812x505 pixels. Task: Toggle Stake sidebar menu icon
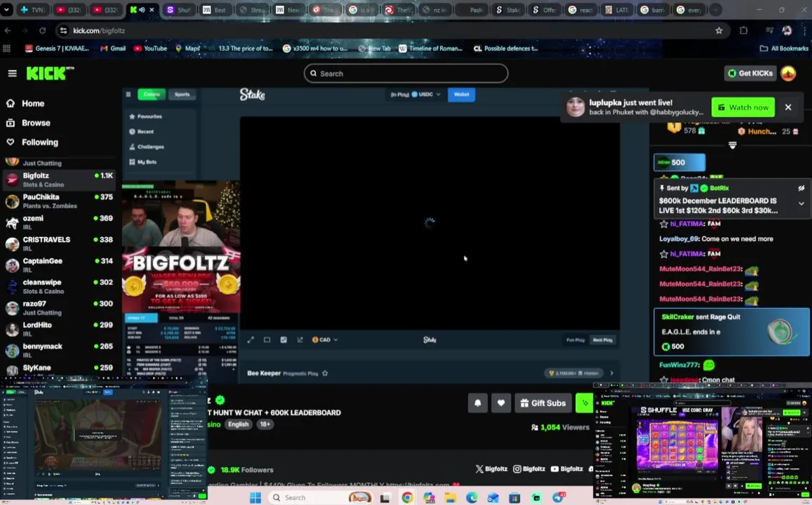(128, 94)
